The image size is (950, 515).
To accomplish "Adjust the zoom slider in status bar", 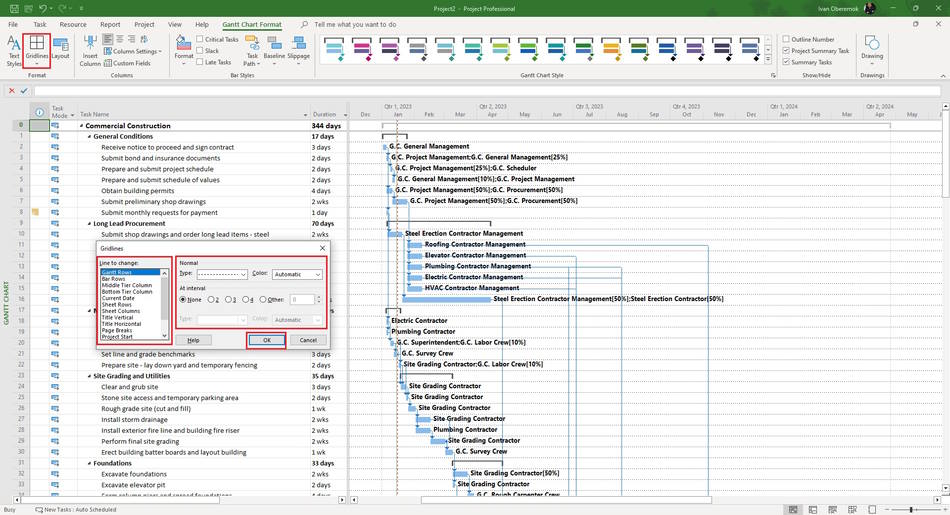I will [x=911, y=510].
